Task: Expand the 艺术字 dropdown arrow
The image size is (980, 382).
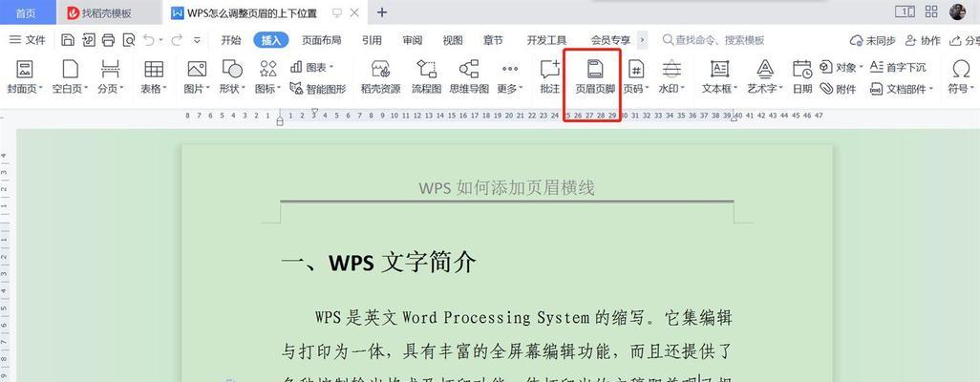Action: coord(782,89)
